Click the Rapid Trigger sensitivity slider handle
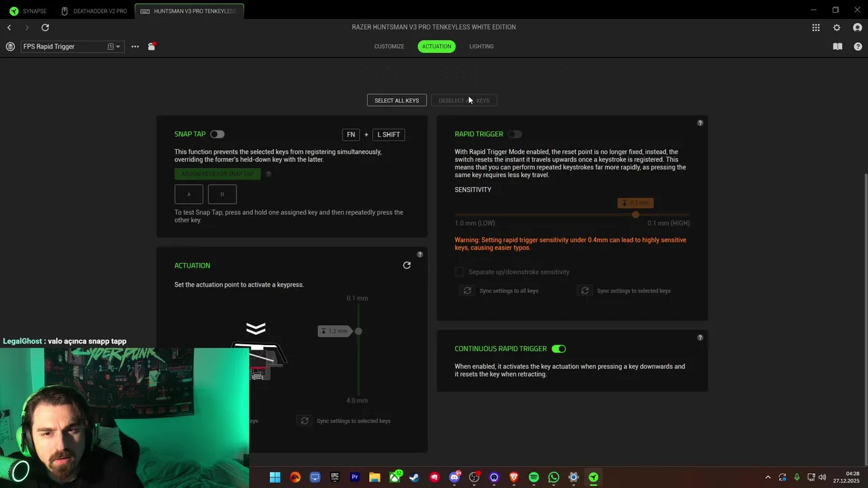 coord(635,215)
